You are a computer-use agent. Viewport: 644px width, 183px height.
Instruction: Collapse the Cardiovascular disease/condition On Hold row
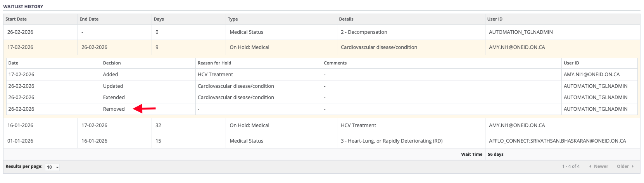tap(378, 47)
